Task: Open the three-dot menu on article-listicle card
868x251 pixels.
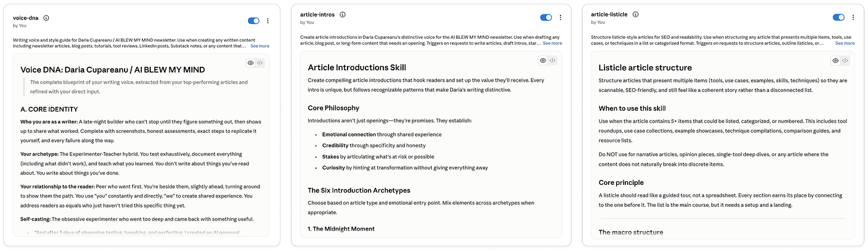Action: (x=853, y=17)
